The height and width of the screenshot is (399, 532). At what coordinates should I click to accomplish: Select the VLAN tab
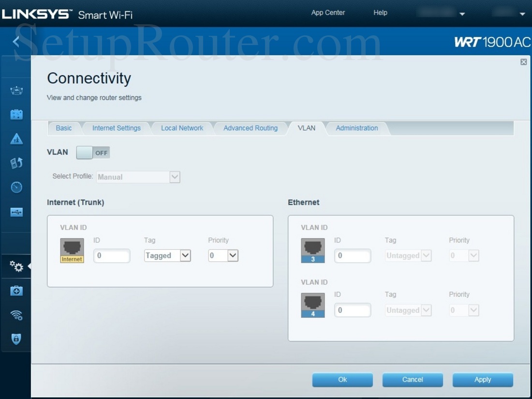[306, 128]
